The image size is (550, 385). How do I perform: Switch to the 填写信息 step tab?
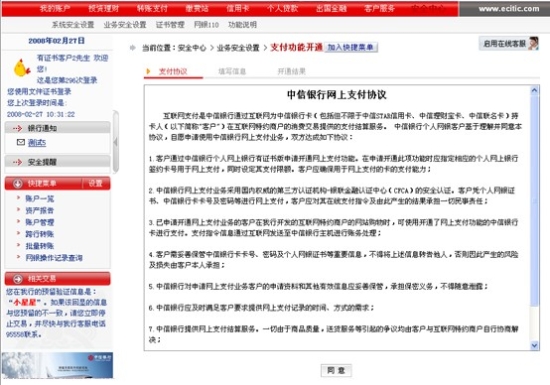click(232, 72)
